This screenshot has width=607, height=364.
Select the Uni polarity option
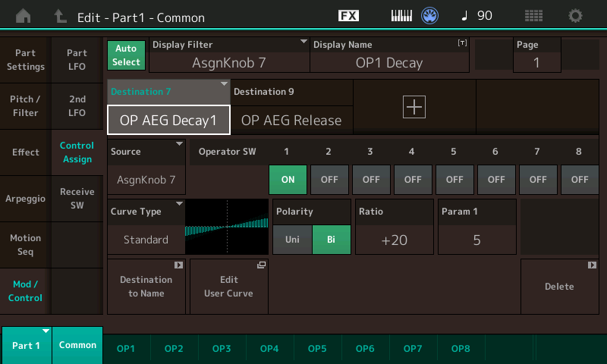pos(292,240)
